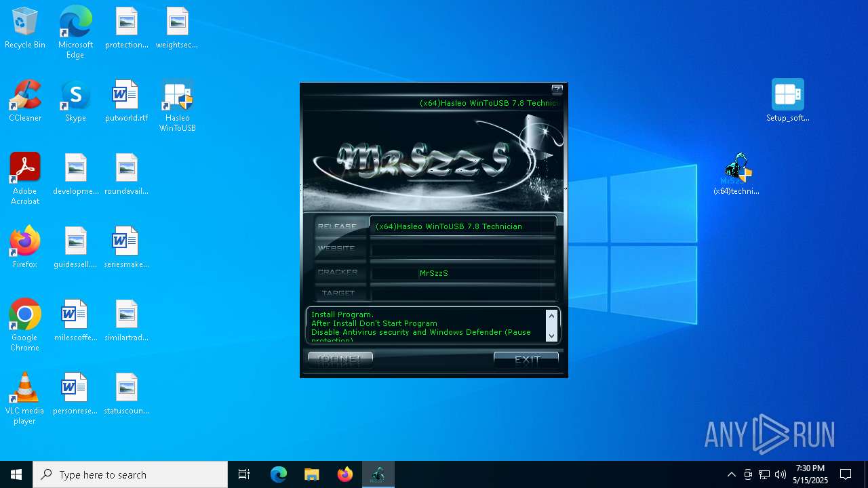Open the clock and date flyout
Viewport: 868px width, 488px height.
[810, 474]
